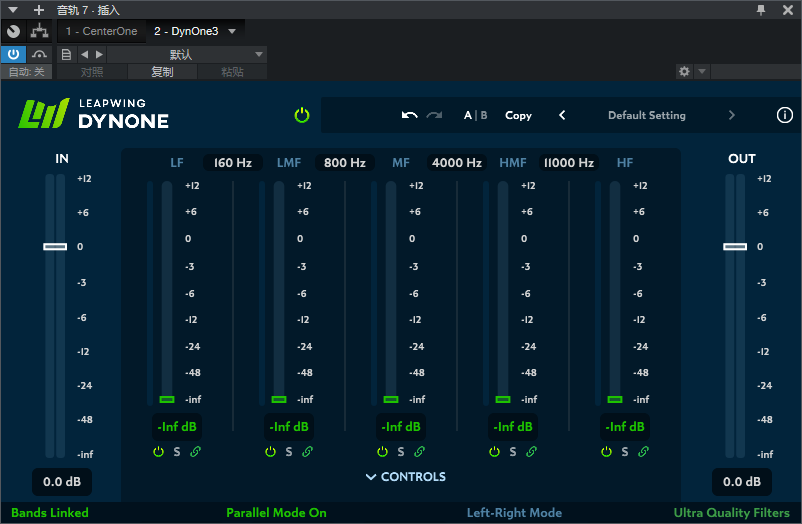Viewport: 802px width, 524px height.
Task: Click the LF band level fader handle
Action: click(167, 399)
